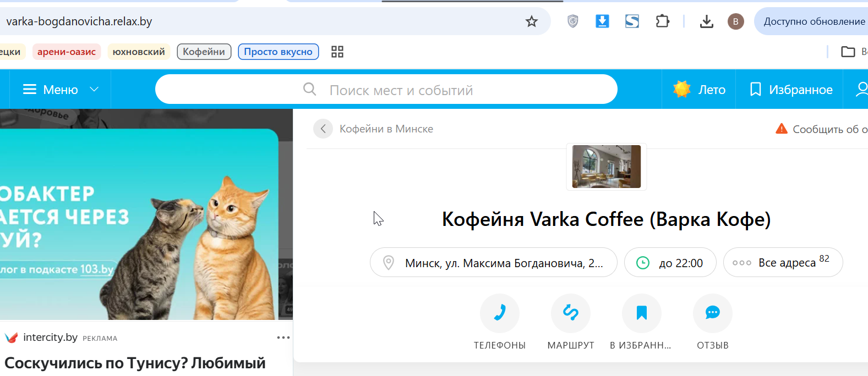Screen dimensions: 868x376
Task: Open the intercity.by advertiser link
Action: [50, 338]
